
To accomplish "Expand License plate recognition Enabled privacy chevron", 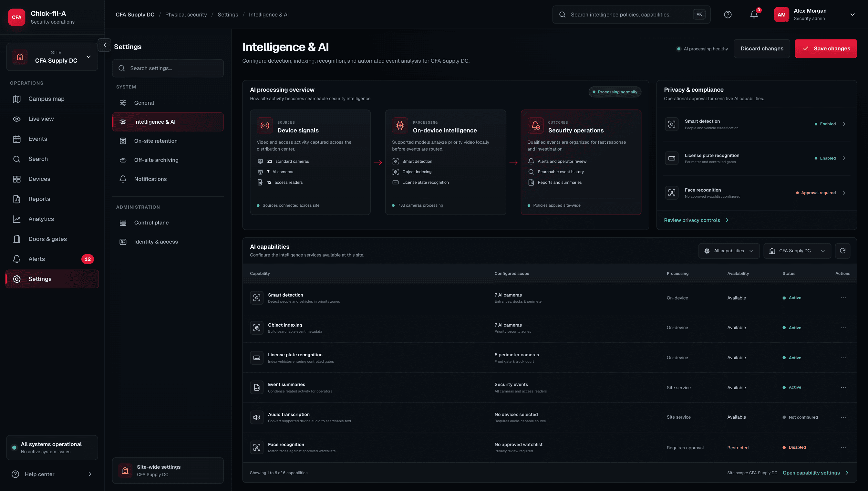I will pos(844,158).
